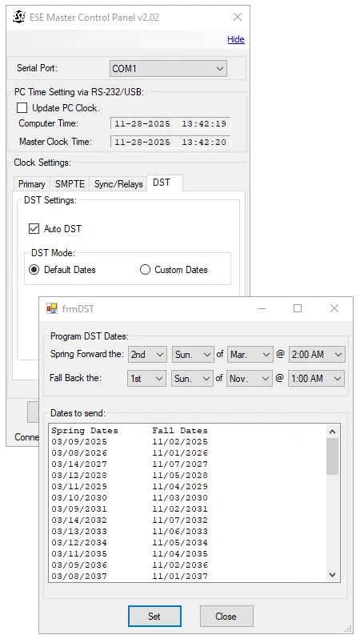Select the Custom Dates radio button
Screen dimensions: 364x635
click(145, 270)
